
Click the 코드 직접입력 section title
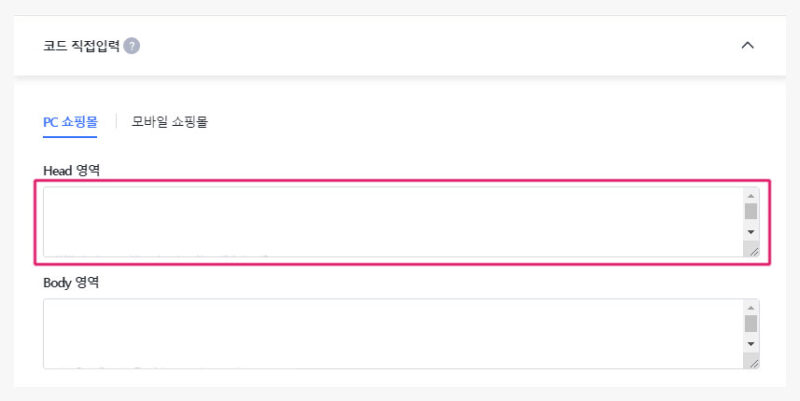coord(81,46)
